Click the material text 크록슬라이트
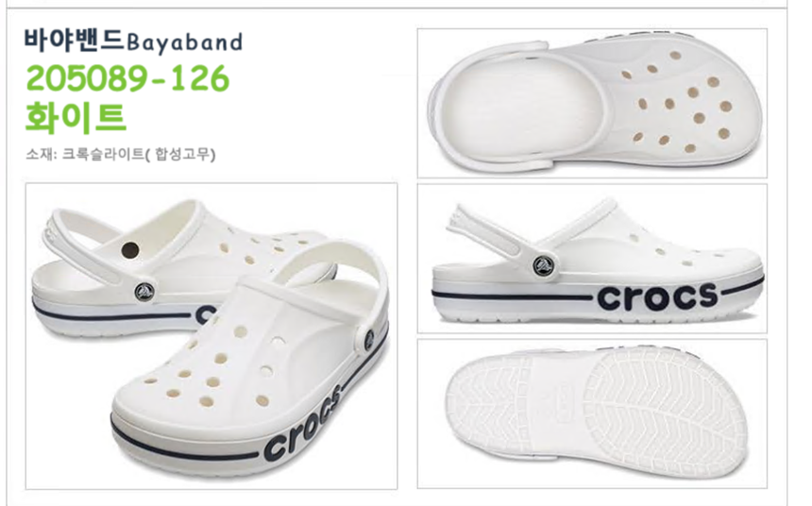 pos(103,154)
